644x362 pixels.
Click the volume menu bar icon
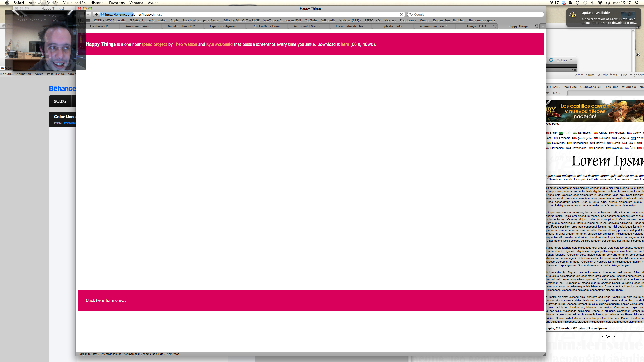click(608, 3)
